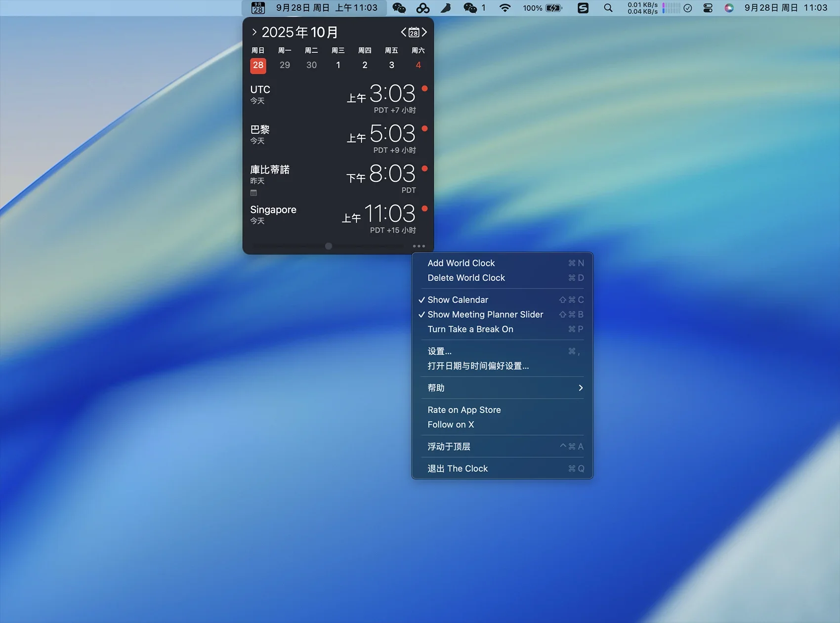Uncheck Show Calendar option

click(x=502, y=300)
